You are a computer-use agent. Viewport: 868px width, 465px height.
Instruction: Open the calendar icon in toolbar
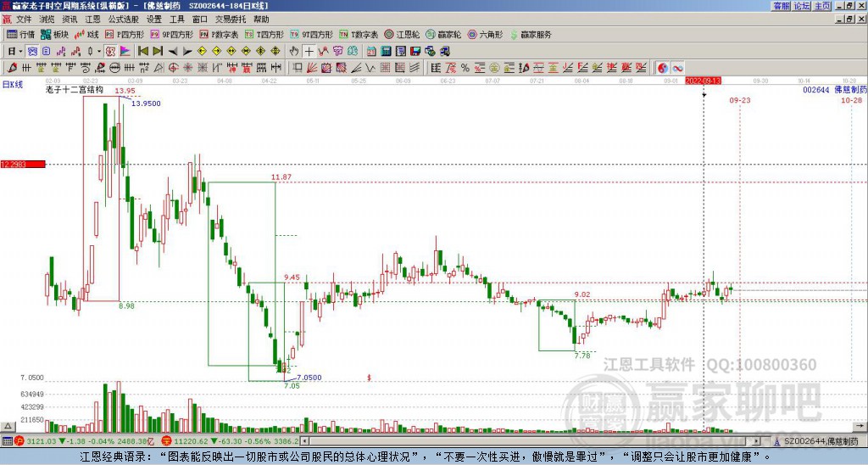[x=371, y=52]
